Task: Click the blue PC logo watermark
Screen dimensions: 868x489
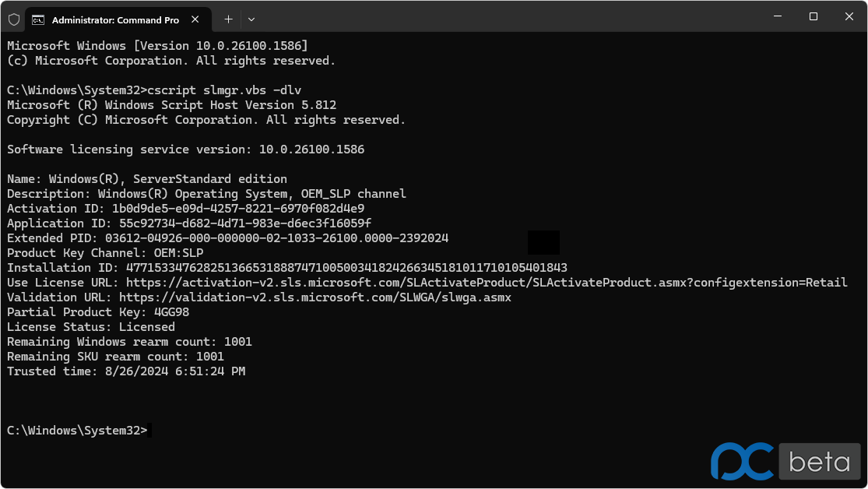Action: click(x=743, y=461)
